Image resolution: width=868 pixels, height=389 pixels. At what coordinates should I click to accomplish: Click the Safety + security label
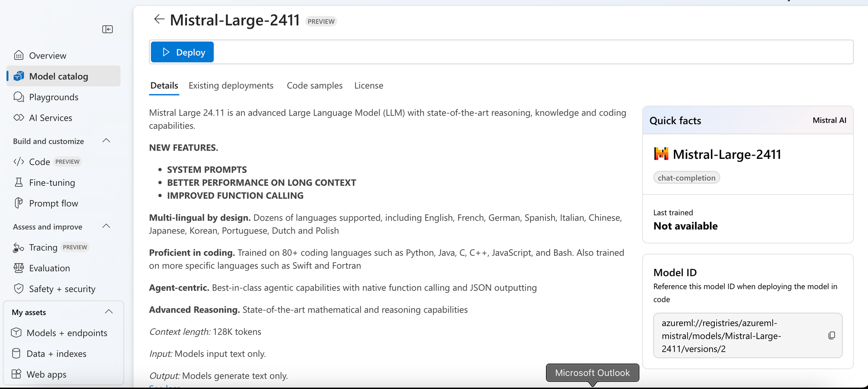(x=62, y=289)
